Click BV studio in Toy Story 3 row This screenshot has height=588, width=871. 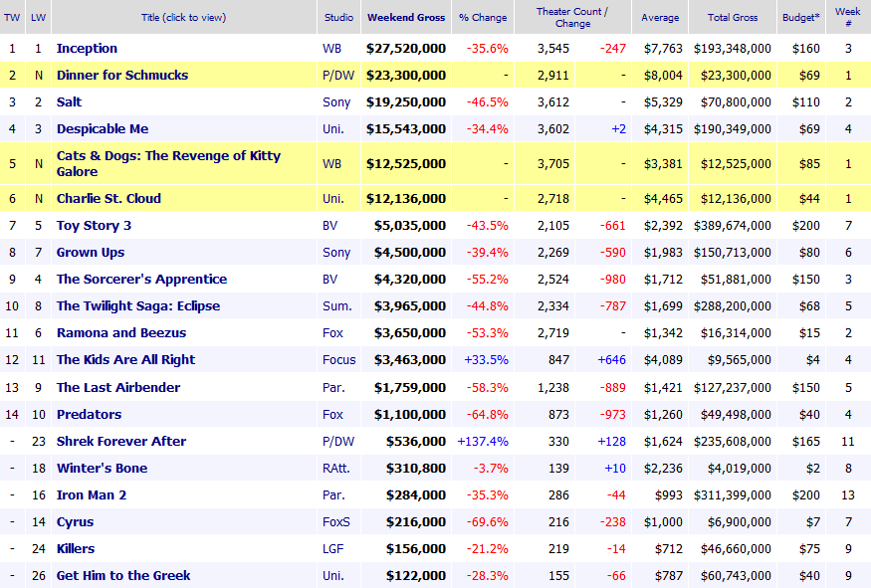[x=329, y=226]
